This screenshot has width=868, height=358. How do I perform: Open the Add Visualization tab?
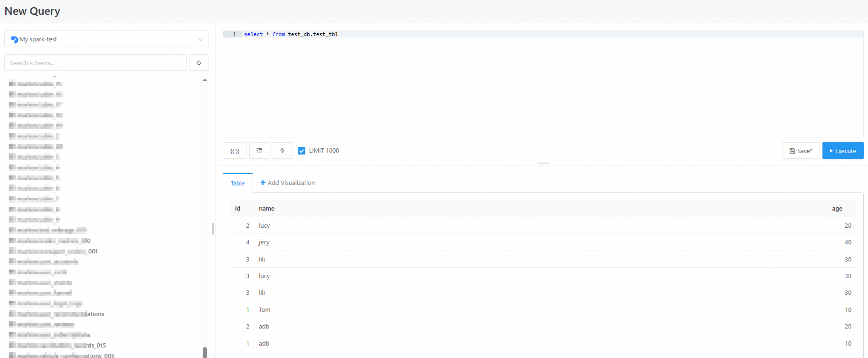[287, 183]
